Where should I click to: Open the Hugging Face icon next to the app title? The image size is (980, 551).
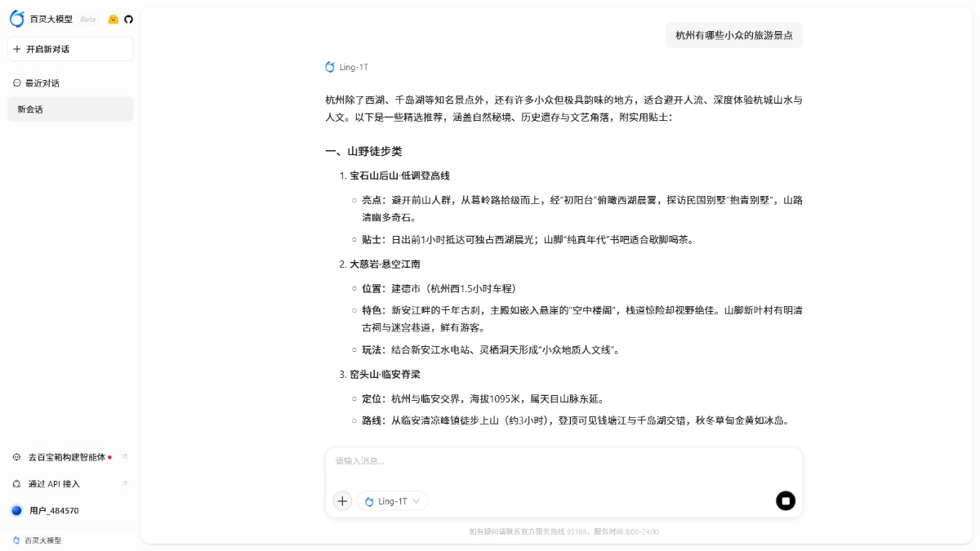(114, 19)
